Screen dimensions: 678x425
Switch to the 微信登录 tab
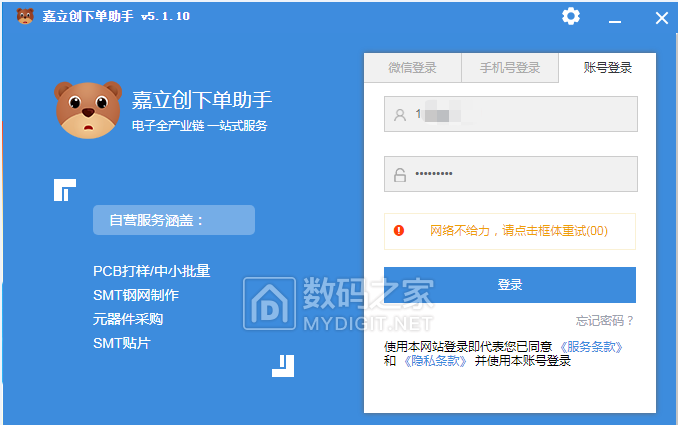(x=412, y=68)
